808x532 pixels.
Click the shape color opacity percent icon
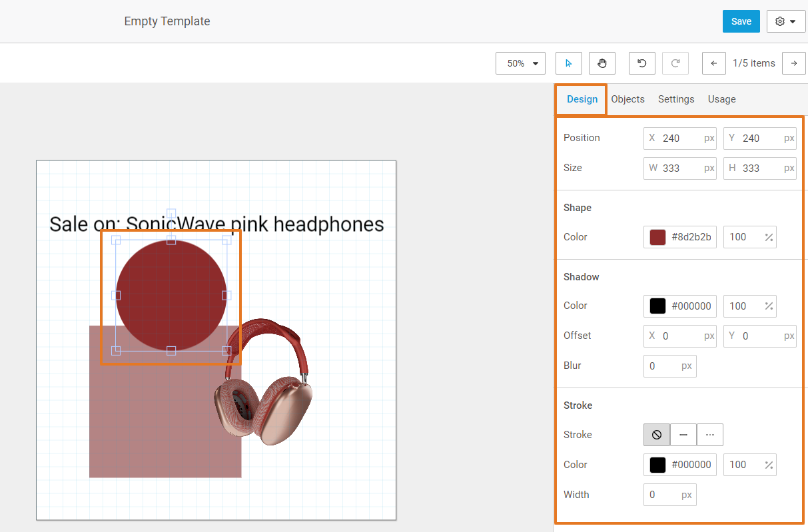click(x=769, y=237)
